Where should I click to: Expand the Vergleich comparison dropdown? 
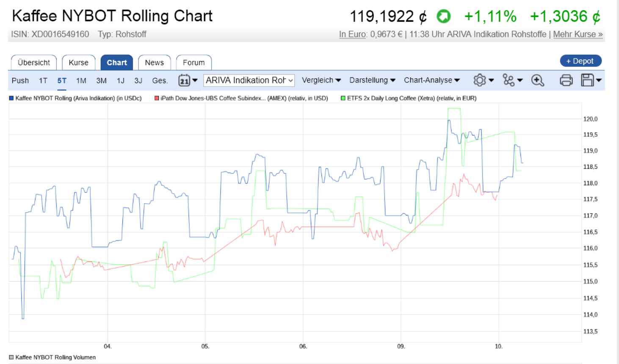[x=321, y=80]
